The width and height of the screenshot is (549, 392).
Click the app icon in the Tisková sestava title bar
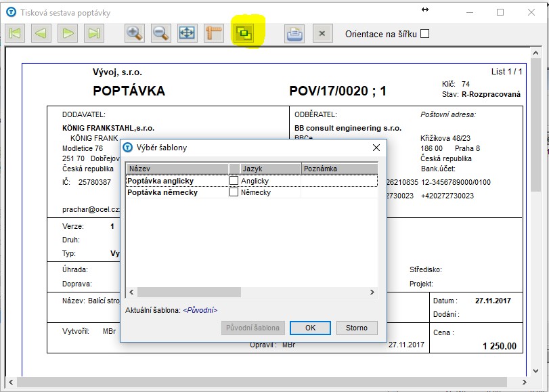pyautogui.click(x=12, y=12)
